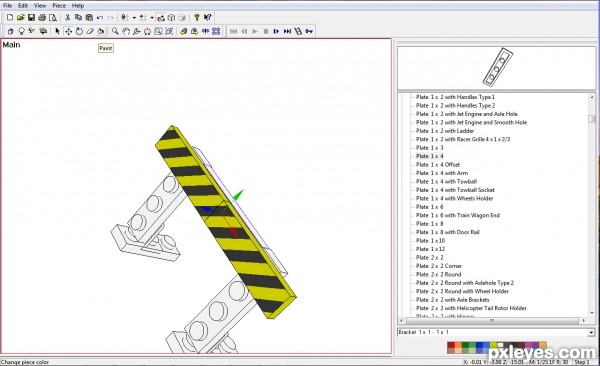Screen dimensions: 600x366
Task: Toggle the move snap button
Action: point(143,18)
